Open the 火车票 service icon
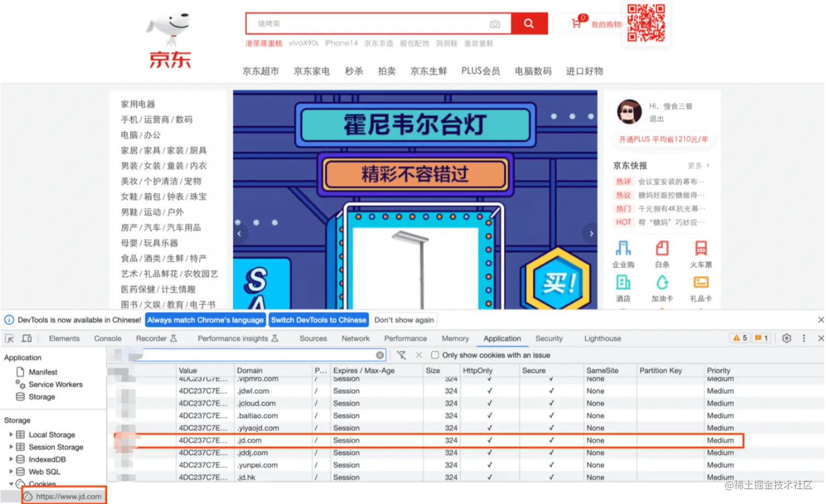Viewport: 826px width, 504px height. point(701,248)
